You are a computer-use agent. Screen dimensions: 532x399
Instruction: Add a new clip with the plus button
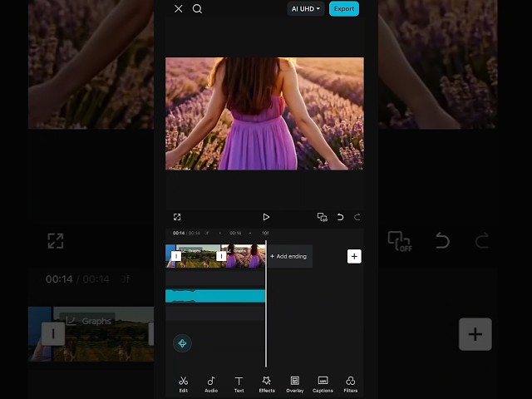tap(354, 256)
